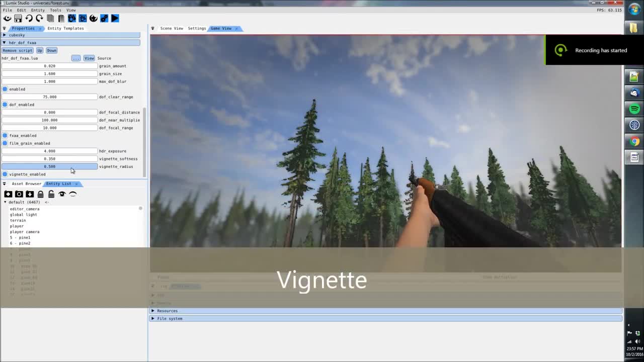
Task: Select the player camera entity
Action: (x=25, y=232)
